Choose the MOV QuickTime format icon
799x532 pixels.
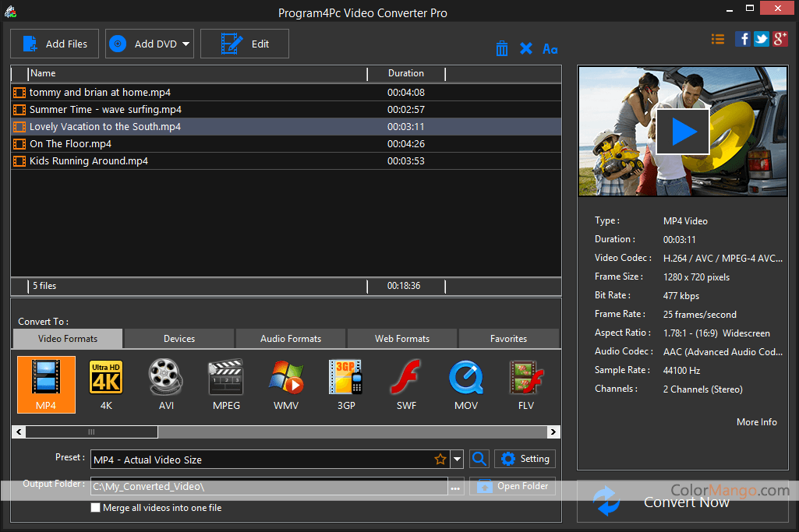pos(466,384)
